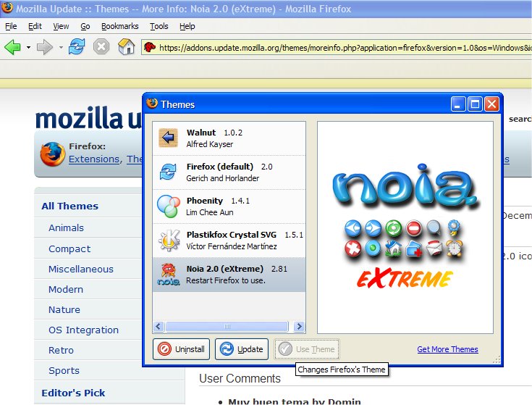Open the File menu

tap(11, 26)
